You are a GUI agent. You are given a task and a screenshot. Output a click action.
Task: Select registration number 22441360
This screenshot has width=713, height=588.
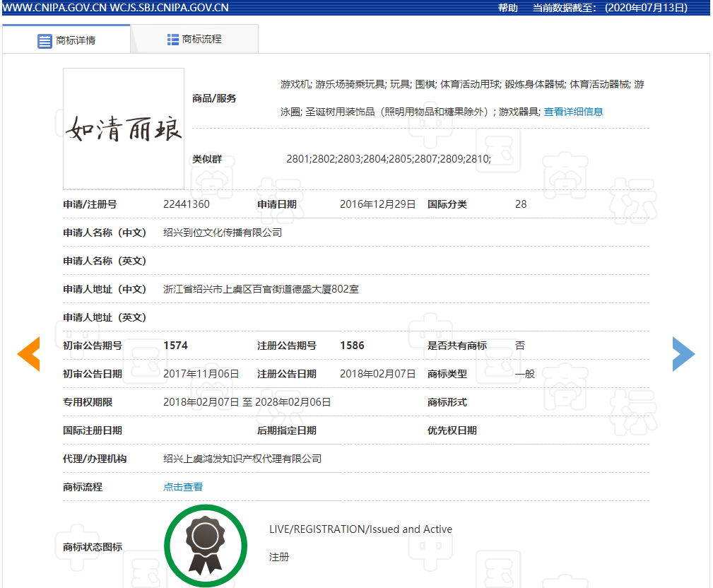pos(187,204)
